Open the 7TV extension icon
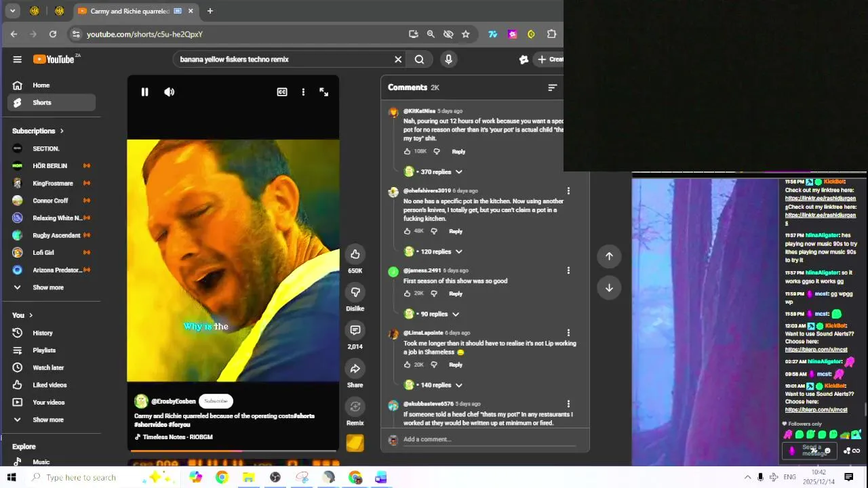Viewport: 868px width, 488px height. pyautogui.click(x=493, y=35)
